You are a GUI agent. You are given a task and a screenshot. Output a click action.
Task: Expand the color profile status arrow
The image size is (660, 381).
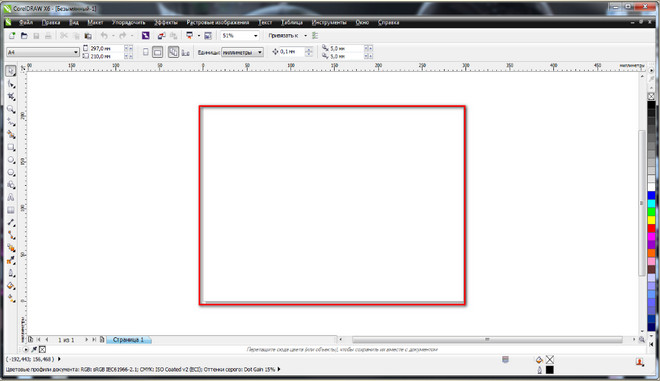tap(279, 369)
